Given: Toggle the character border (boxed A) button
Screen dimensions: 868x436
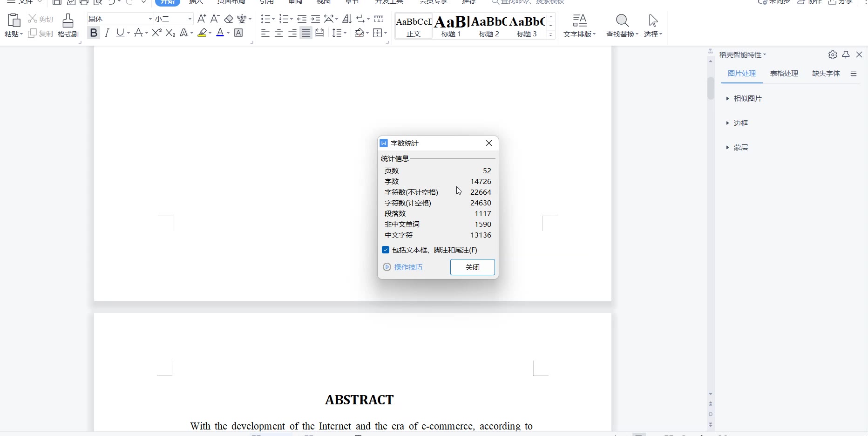Looking at the screenshot, I should 238,33.
